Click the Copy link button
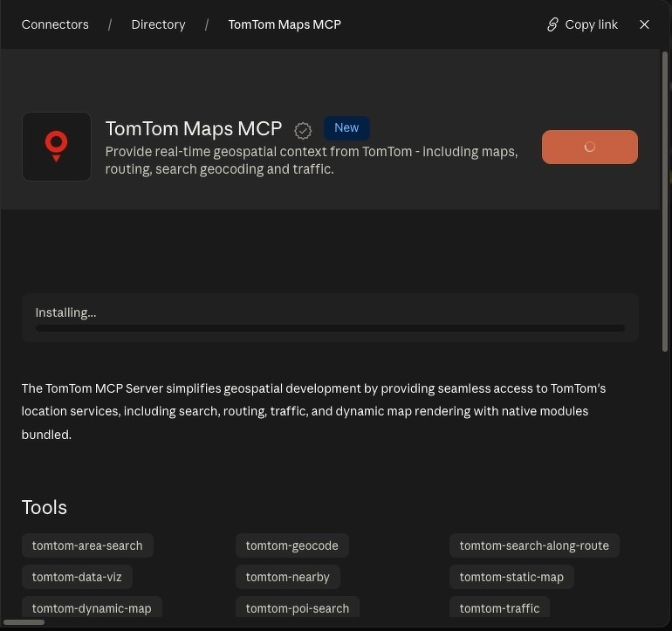Screen dimensions: 672x631 coord(582,24)
